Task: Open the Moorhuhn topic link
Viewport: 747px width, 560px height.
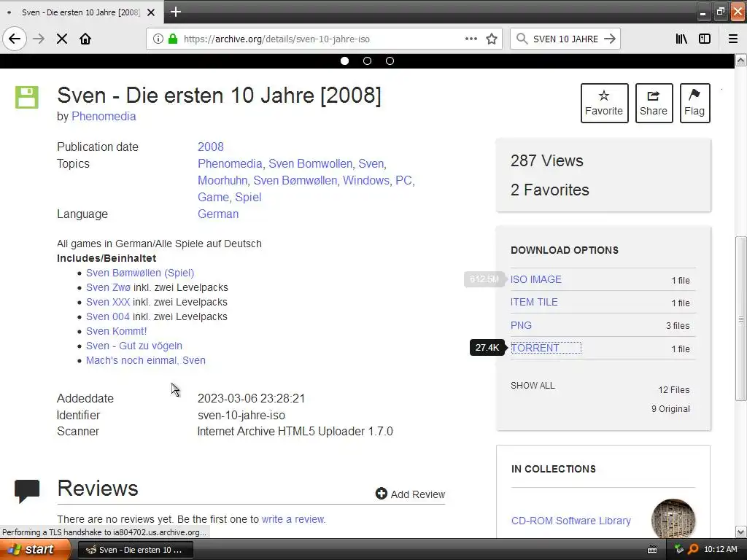Action: [x=222, y=181]
